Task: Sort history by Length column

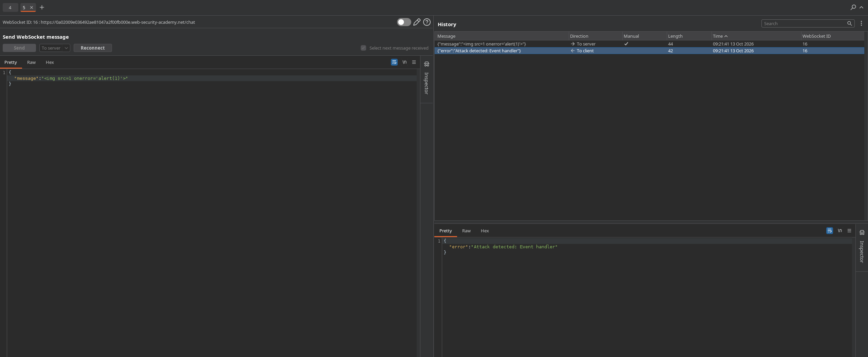Action: point(688,36)
